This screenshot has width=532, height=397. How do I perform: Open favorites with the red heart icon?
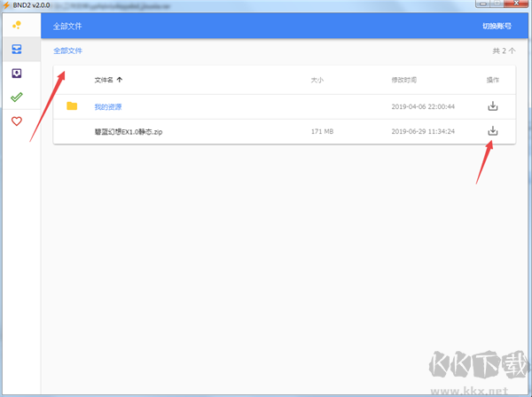[x=17, y=121]
